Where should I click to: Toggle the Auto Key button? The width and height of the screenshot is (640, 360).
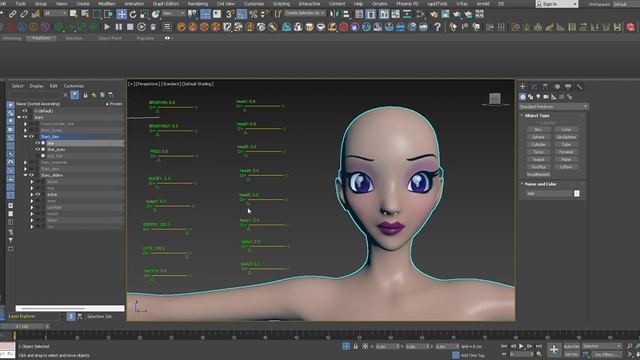571,346
